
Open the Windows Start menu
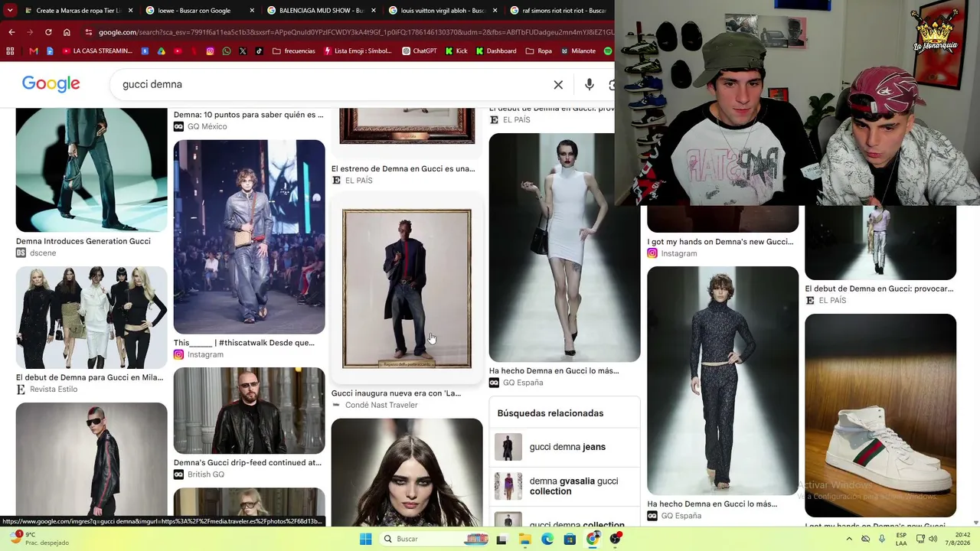[x=366, y=539]
